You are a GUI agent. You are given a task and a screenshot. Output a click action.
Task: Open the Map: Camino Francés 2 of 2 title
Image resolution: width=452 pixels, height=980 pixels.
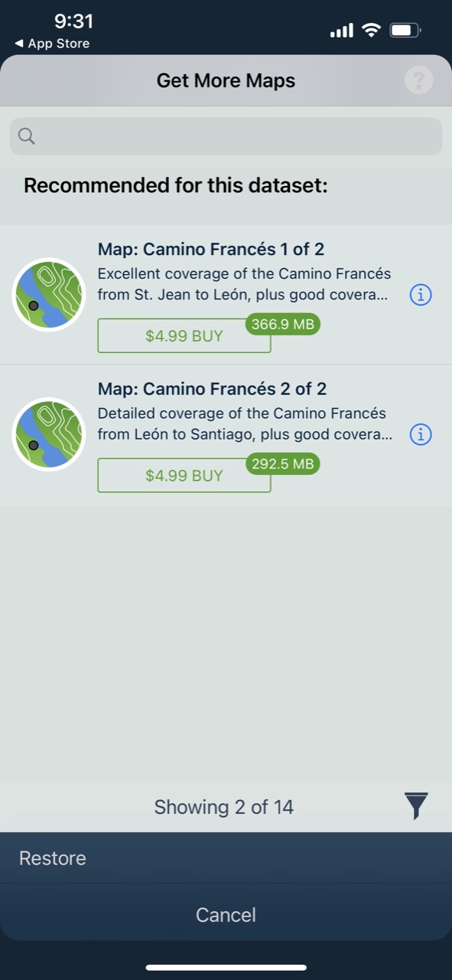212,389
